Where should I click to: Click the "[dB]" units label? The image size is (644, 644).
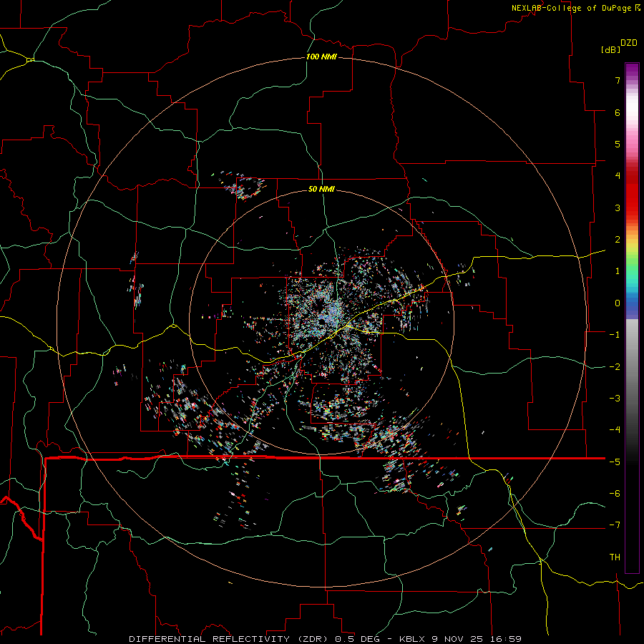coord(610,49)
